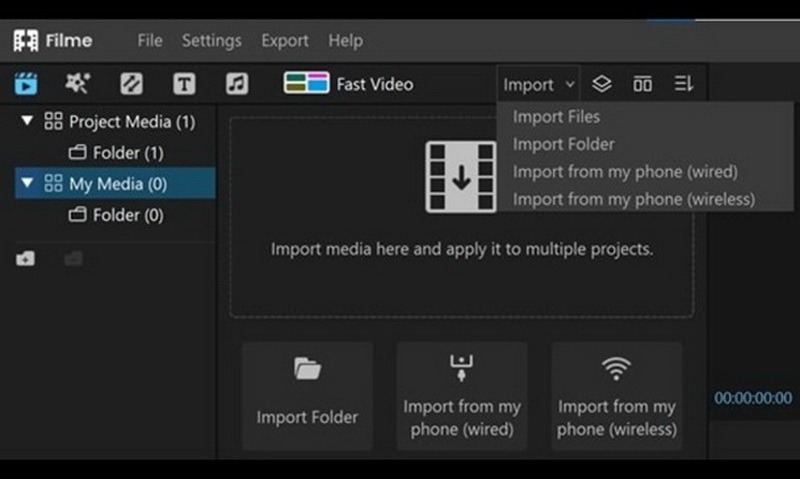
Task: Click the layers stack icon
Action: pos(602,84)
